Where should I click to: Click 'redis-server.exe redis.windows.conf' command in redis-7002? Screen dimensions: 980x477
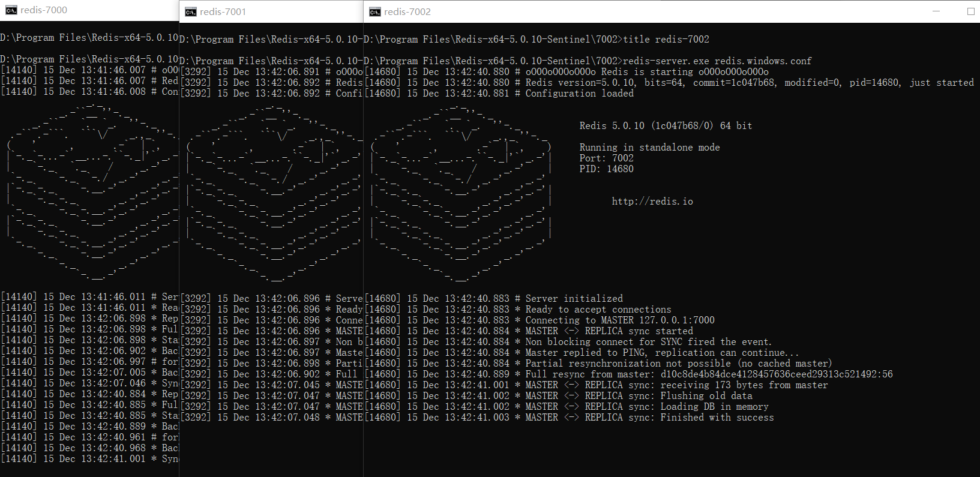717,61
